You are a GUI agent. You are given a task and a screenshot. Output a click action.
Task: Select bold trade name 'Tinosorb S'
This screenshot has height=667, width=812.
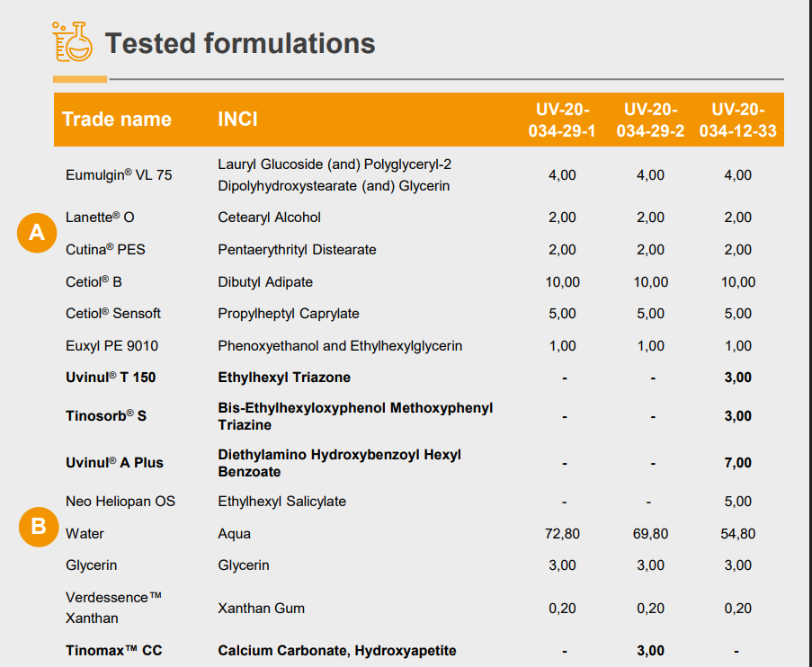click(x=106, y=416)
